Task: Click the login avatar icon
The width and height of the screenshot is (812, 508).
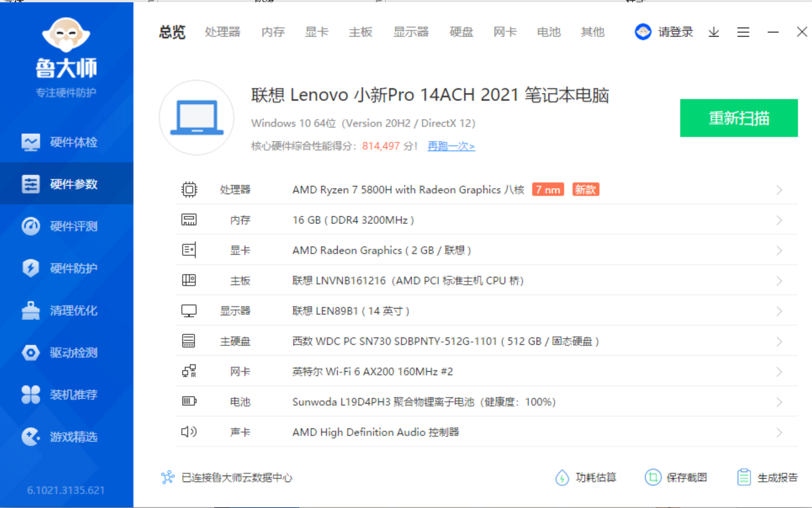Action: tap(643, 32)
